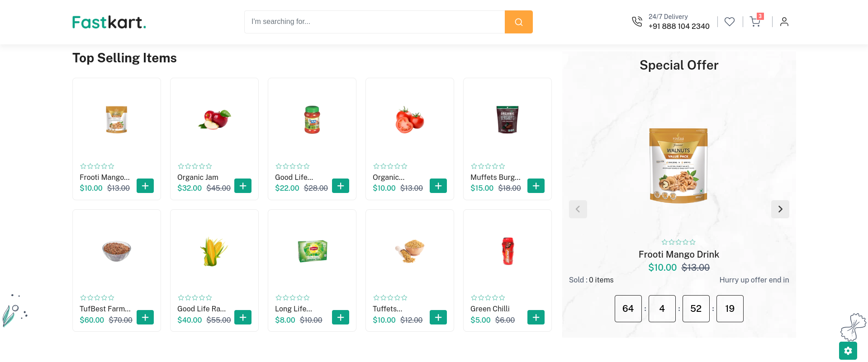This screenshot has height=362, width=868.
Task: Rate Organic Jam using its stars
Action: click(195, 166)
